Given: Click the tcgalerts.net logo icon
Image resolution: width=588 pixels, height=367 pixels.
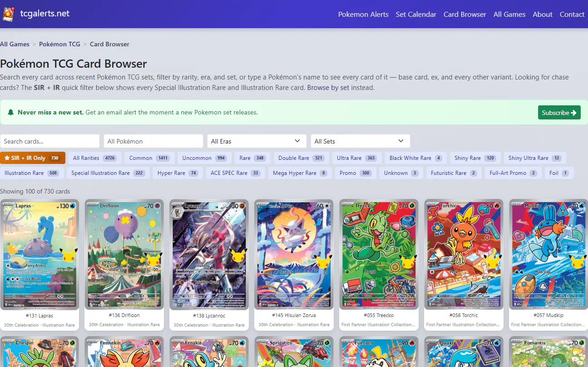Looking at the screenshot, I should (8, 14).
